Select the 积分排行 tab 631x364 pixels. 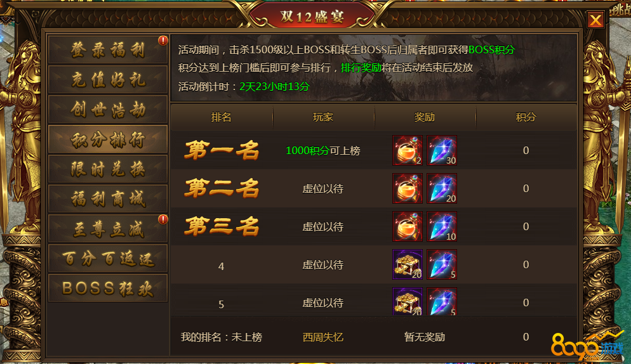tap(108, 139)
